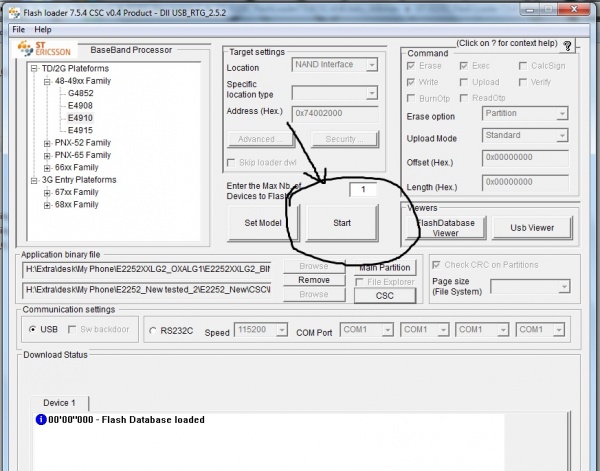Open the File menu
This screenshot has height=471, width=600.
[18, 29]
